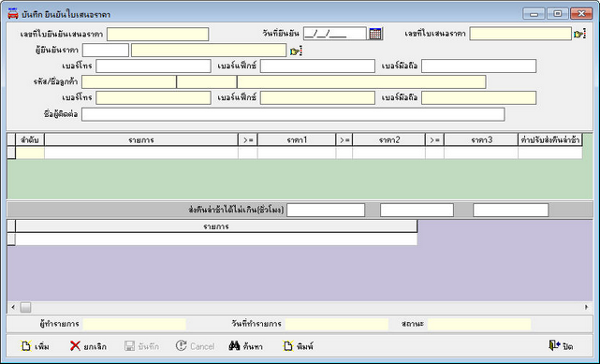The width and height of the screenshot is (600, 364).
Task: Focus the เลขที่ใบยืนยันเสนอราคา field
Action: coord(157,34)
